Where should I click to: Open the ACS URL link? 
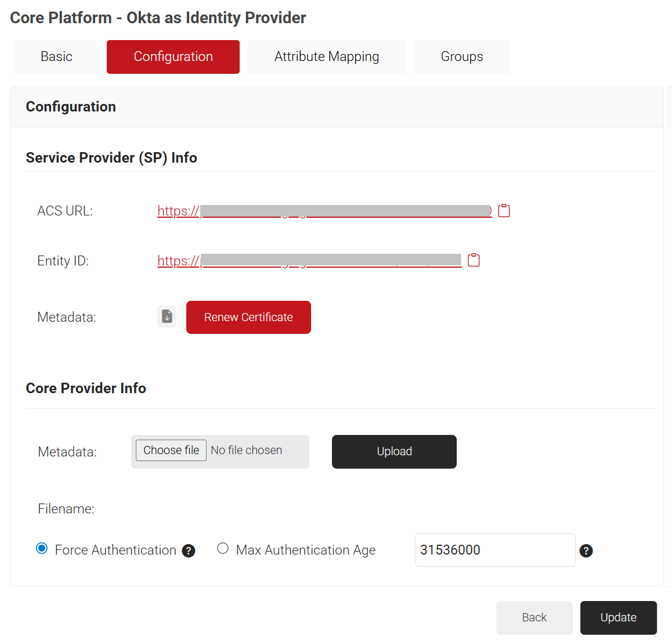[x=324, y=211]
